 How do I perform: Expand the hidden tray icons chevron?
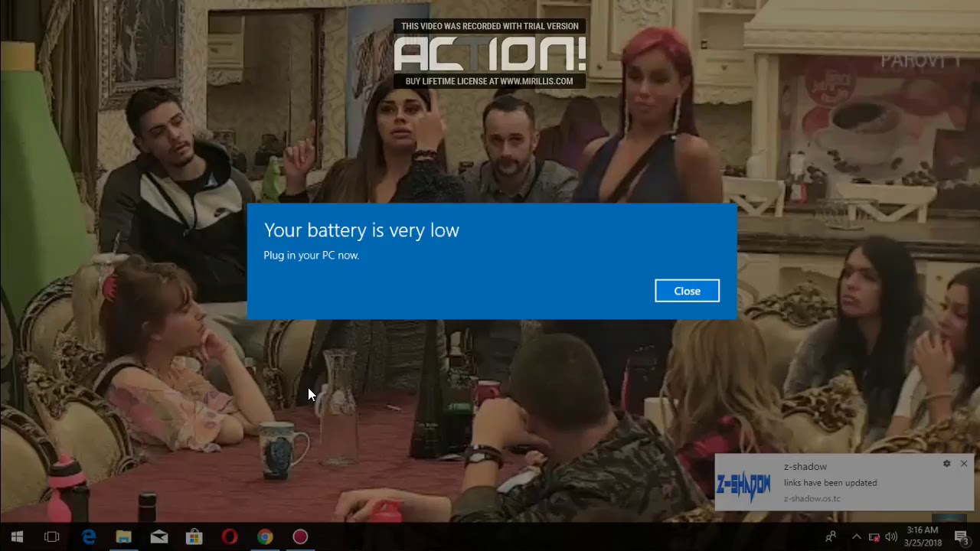pos(857,536)
